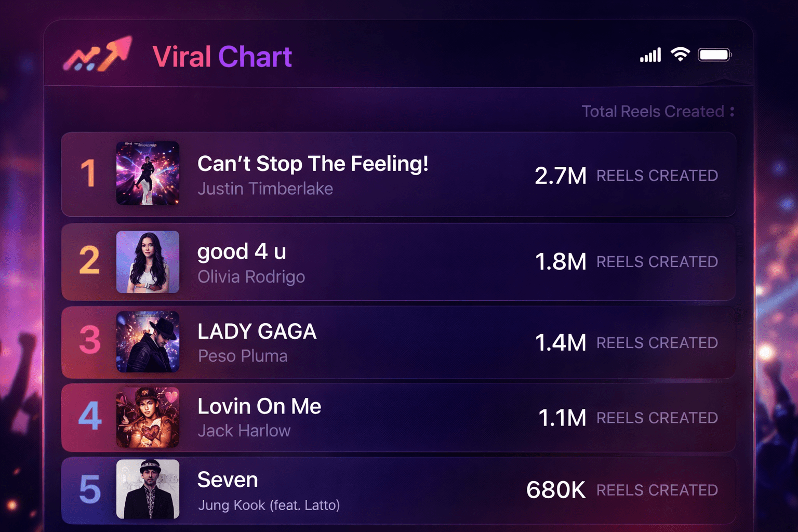Click the LADY GAGA album thumbnail
798x532 pixels.
[x=148, y=341]
